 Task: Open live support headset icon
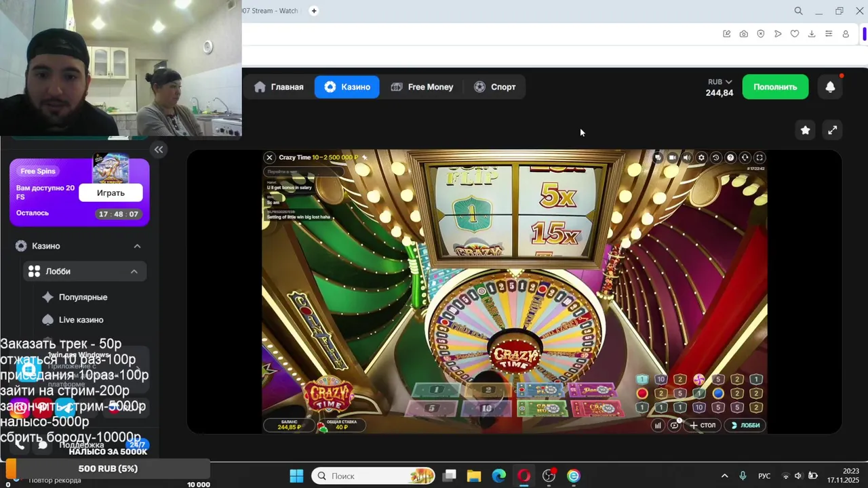[745, 157]
